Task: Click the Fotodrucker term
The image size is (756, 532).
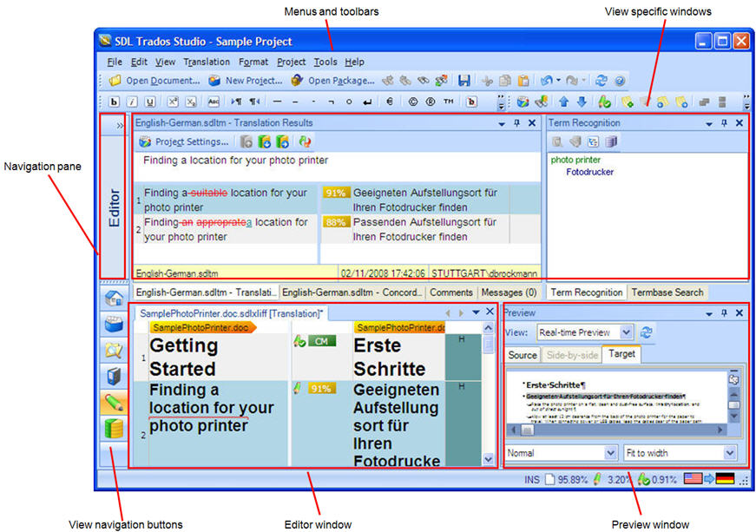Action: pyautogui.click(x=589, y=172)
